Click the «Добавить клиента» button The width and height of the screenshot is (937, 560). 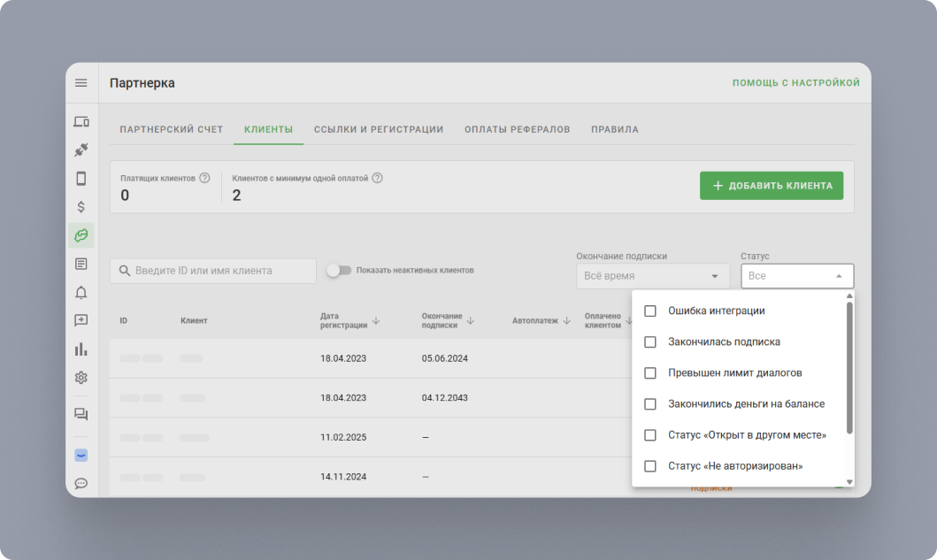click(x=771, y=186)
